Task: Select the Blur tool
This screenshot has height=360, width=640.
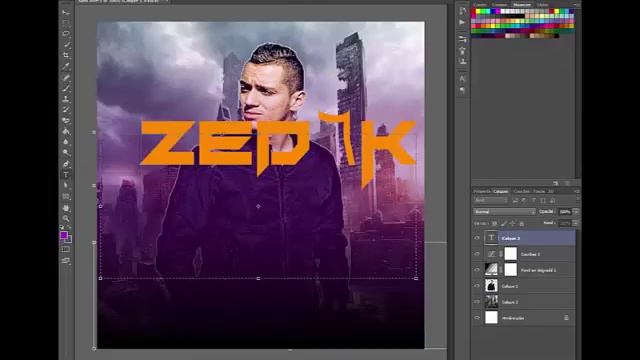Action: point(66,142)
